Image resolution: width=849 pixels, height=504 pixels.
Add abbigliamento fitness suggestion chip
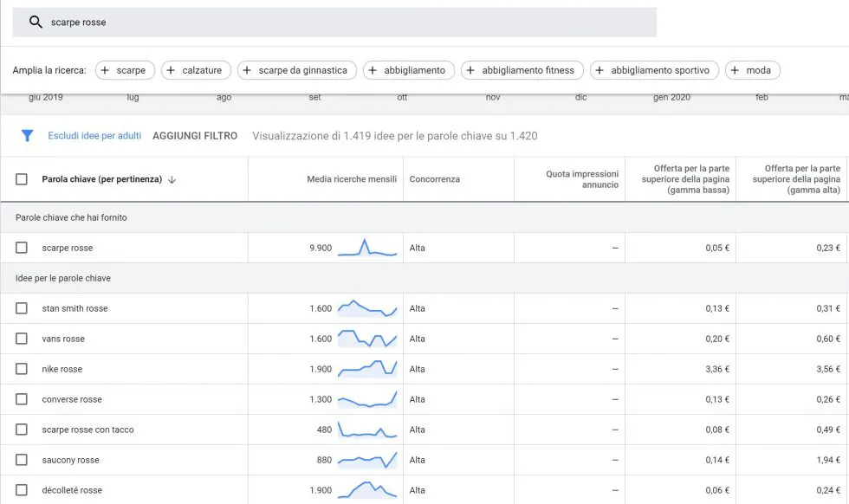522,70
